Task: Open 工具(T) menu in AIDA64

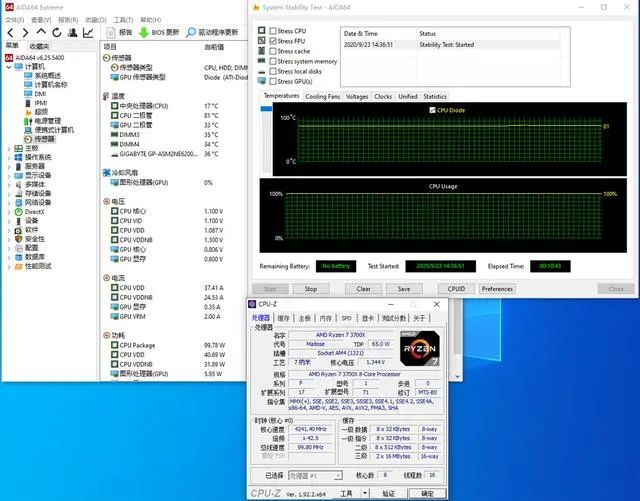Action: point(123,20)
